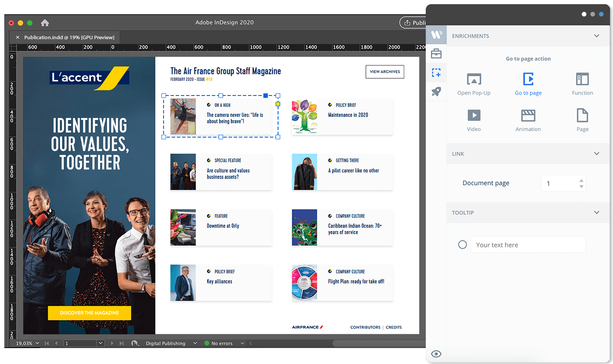Collapse the Enrichments section
Image resolution: width=613 pixels, height=364 pixels.
coord(597,36)
